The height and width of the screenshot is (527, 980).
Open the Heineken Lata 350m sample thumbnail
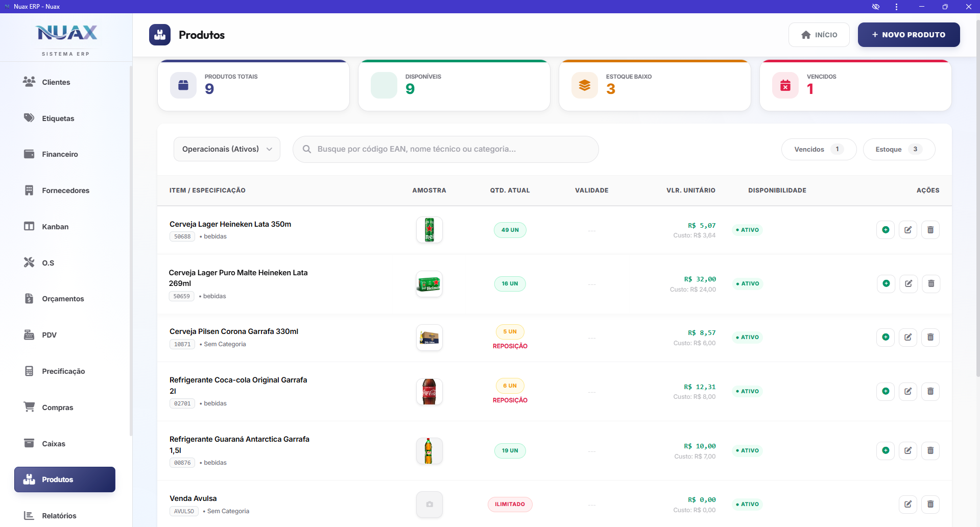click(x=429, y=230)
